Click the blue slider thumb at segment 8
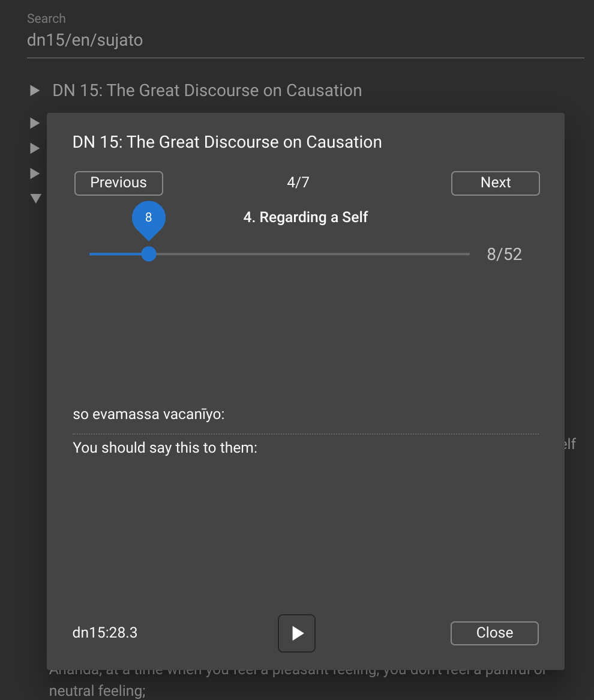Screen dimensions: 594x700 point(149,254)
